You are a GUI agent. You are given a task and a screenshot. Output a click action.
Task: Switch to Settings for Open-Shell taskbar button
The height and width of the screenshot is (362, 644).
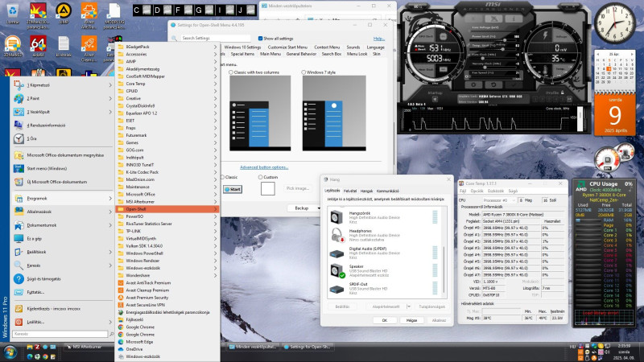click(x=308, y=348)
